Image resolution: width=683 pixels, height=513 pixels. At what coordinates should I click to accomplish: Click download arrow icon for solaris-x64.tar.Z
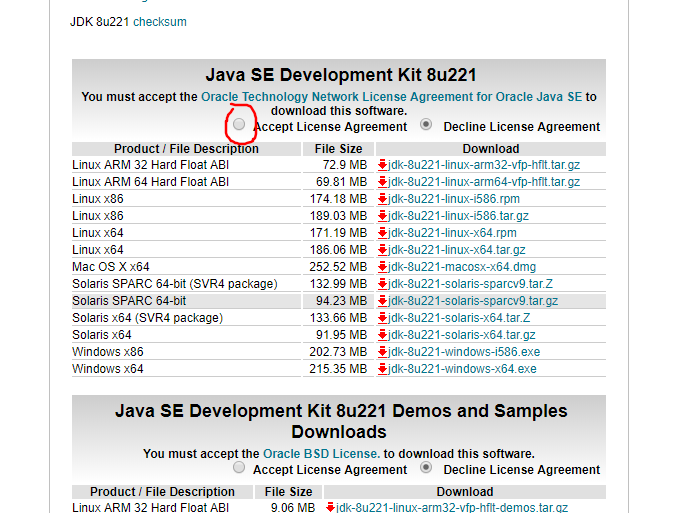tap(382, 318)
